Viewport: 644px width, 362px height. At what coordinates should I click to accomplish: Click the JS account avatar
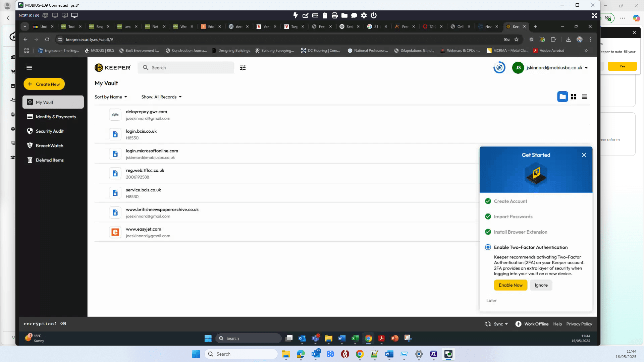click(x=518, y=68)
